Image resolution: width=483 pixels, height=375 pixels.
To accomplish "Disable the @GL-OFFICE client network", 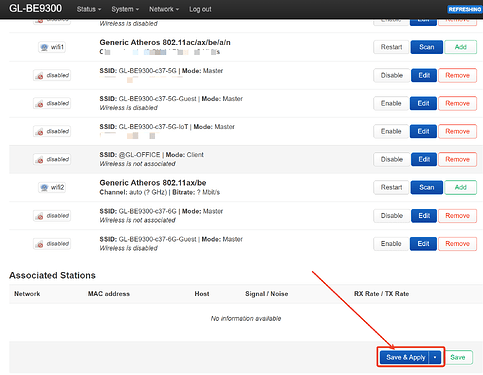I will click(392, 159).
